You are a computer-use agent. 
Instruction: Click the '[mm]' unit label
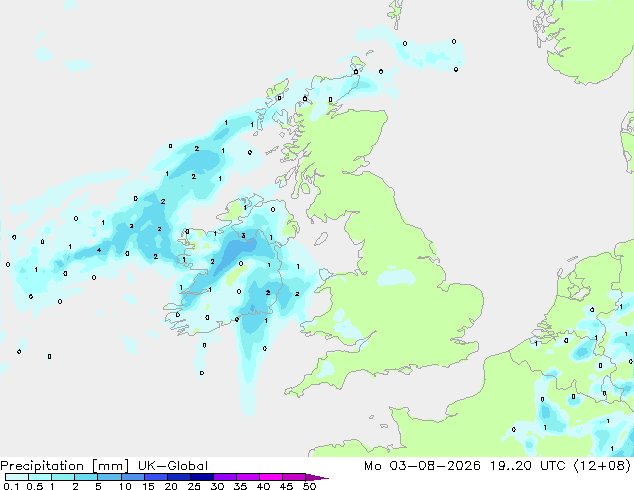pos(110,466)
